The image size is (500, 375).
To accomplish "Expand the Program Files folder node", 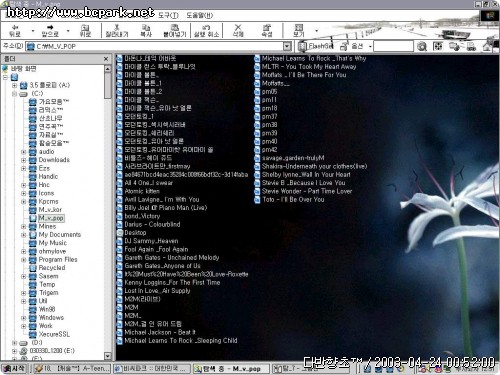I will coord(24,260).
